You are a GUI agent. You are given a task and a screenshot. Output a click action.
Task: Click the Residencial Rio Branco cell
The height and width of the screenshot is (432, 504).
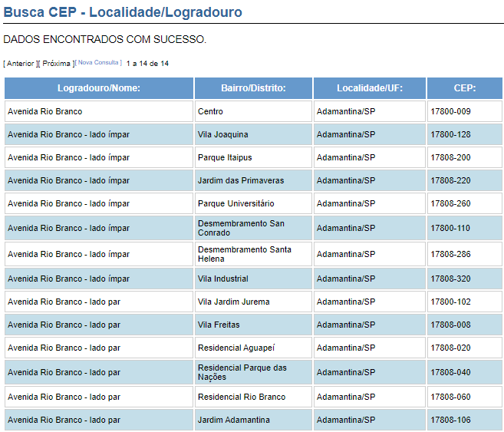tap(253, 397)
